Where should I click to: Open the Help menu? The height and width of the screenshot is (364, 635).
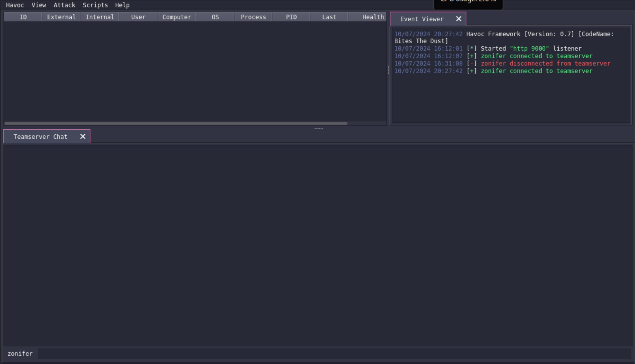tap(122, 5)
